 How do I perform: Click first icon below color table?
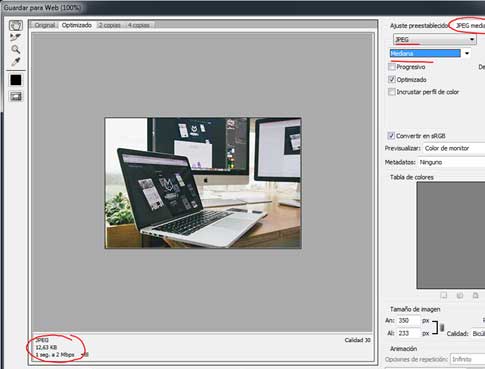pos(444,295)
